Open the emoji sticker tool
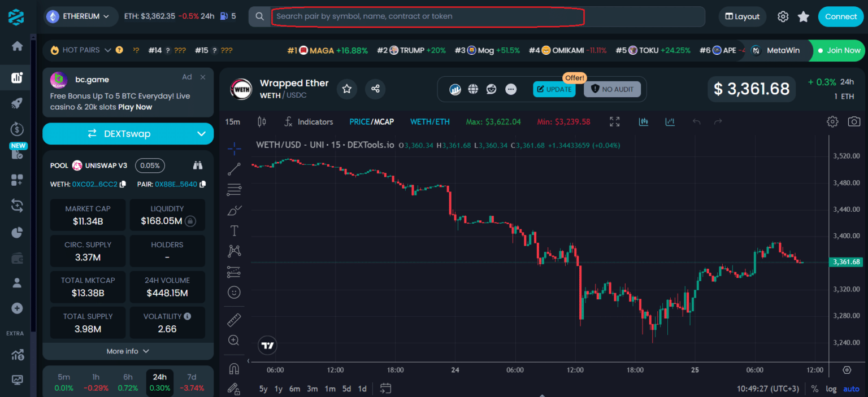The height and width of the screenshot is (397, 868). point(234,292)
